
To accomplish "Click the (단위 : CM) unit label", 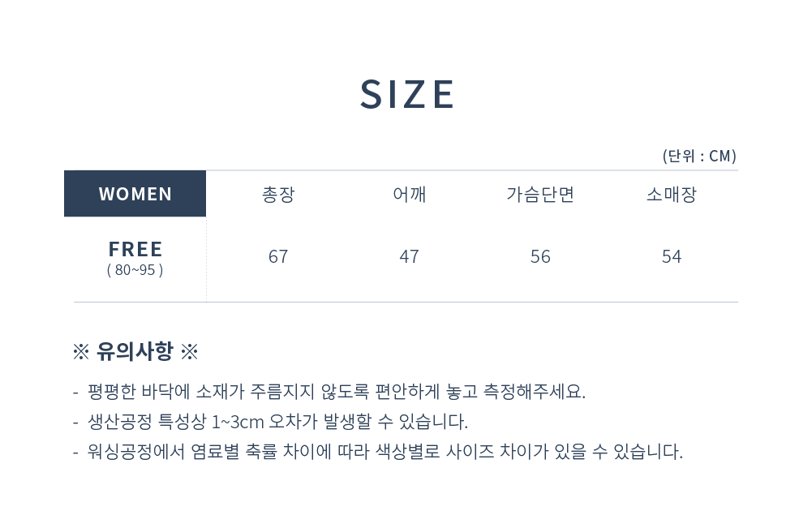I will (x=698, y=156).
